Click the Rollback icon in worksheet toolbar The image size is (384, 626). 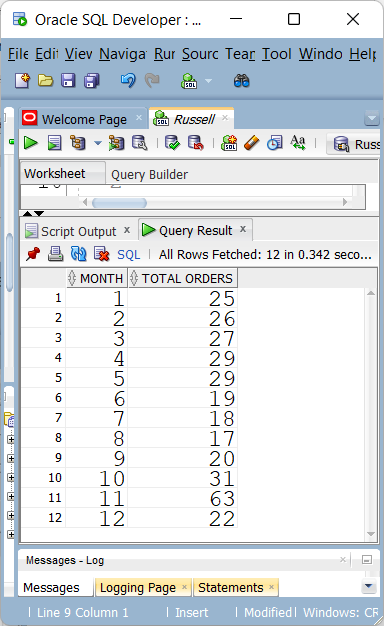click(x=196, y=143)
